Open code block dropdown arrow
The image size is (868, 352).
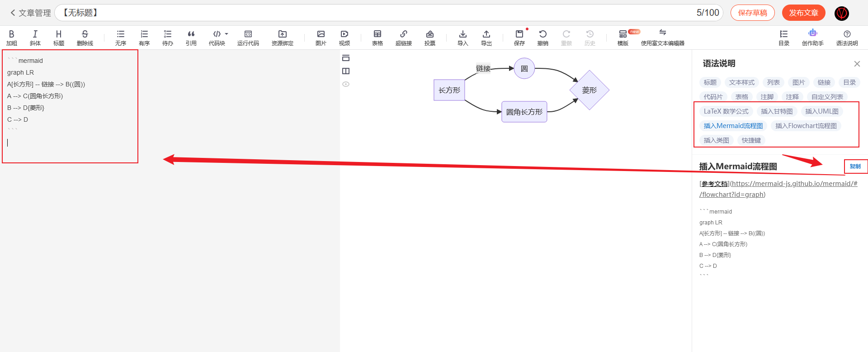point(226,34)
